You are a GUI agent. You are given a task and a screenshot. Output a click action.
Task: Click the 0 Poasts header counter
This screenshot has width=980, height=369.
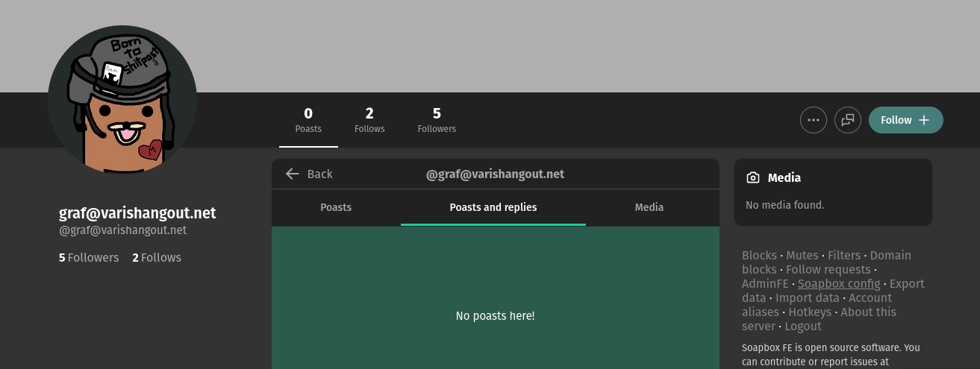click(x=308, y=120)
